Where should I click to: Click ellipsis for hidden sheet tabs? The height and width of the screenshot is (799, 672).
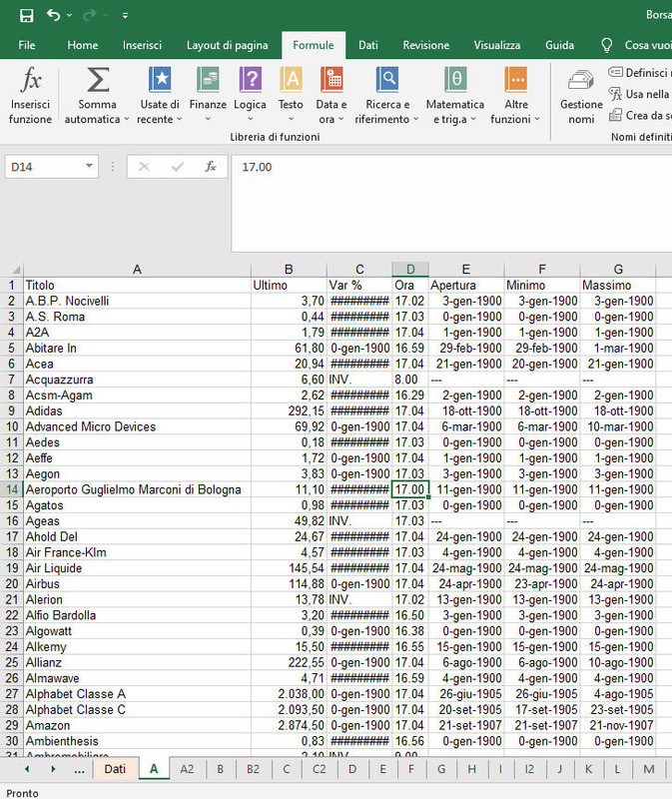pyautogui.click(x=79, y=770)
